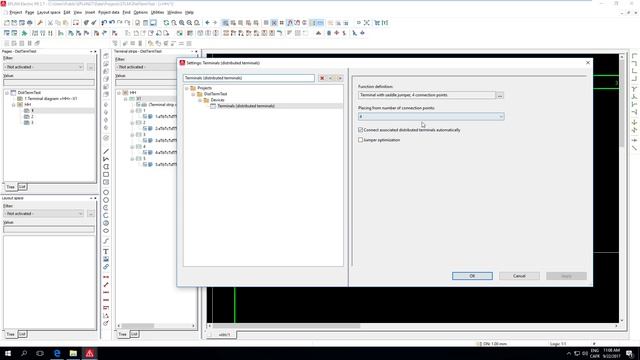Open the notification center in system tray
Screen dimensions: 640x360
click(x=630, y=353)
